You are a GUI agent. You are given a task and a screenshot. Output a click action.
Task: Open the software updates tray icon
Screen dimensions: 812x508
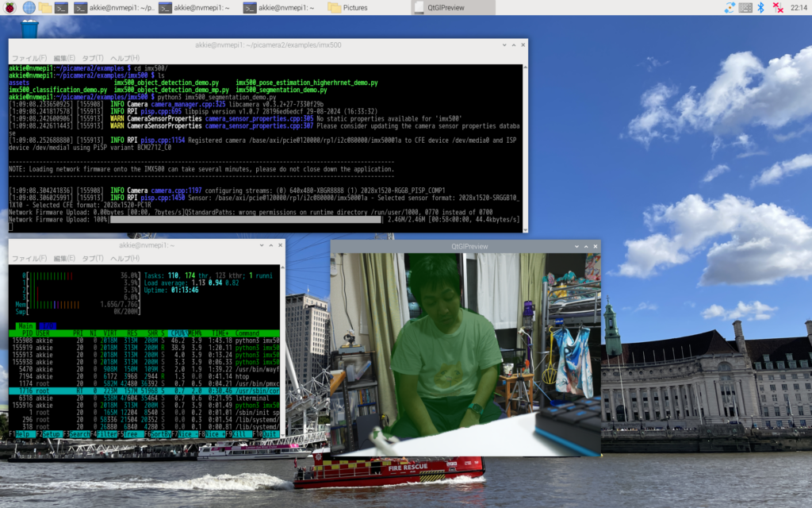pyautogui.click(x=730, y=7)
